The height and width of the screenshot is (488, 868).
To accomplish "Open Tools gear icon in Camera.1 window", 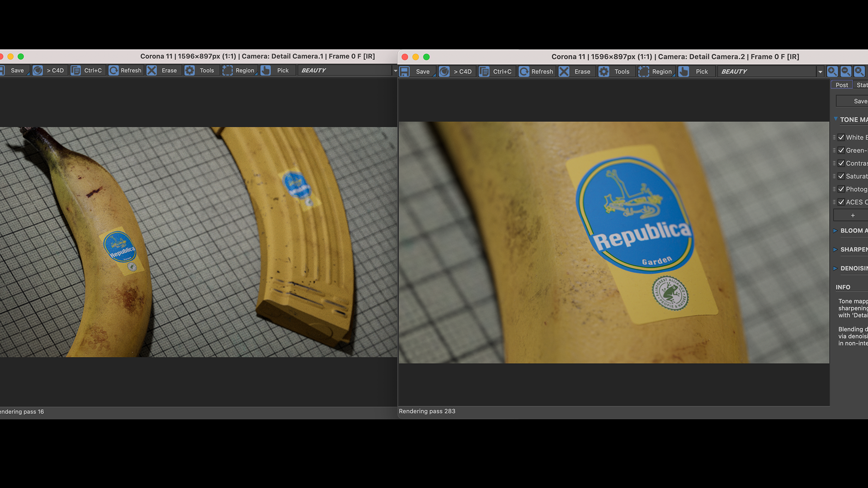I will pos(189,70).
